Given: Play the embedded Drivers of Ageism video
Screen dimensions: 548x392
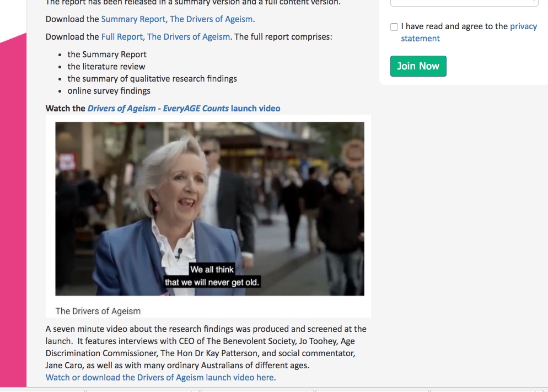Looking at the screenshot, I should [x=209, y=208].
